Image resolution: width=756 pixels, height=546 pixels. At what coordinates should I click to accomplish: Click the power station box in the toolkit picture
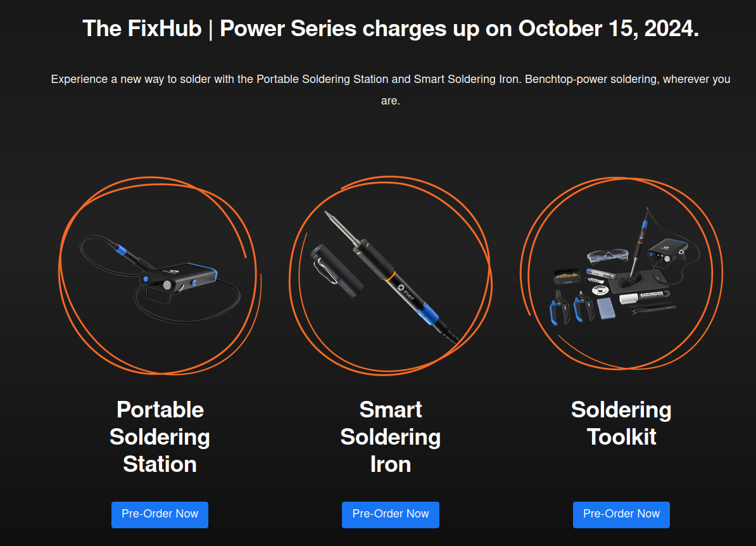[667, 250]
